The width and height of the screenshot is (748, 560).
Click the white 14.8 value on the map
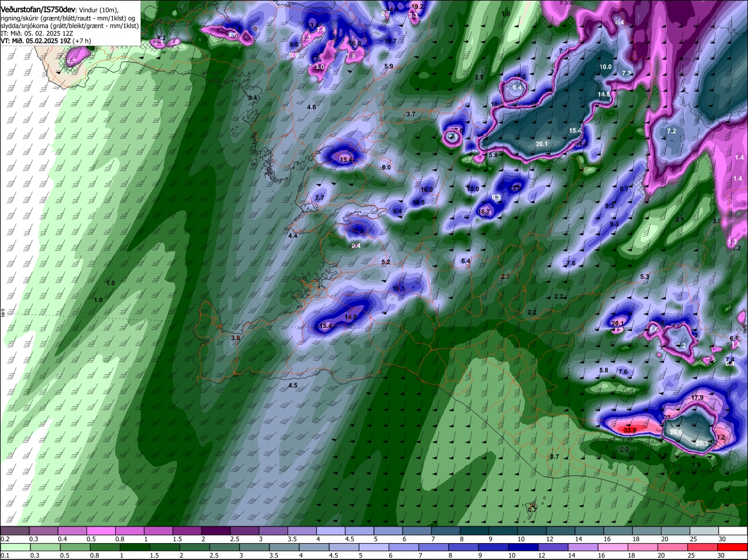tap(604, 94)
